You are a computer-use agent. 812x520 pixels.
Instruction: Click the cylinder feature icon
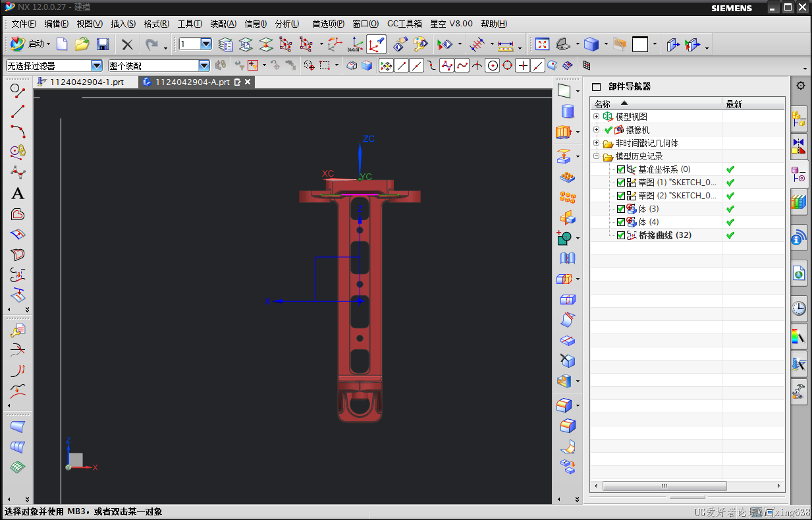click(x=566, y=111)
